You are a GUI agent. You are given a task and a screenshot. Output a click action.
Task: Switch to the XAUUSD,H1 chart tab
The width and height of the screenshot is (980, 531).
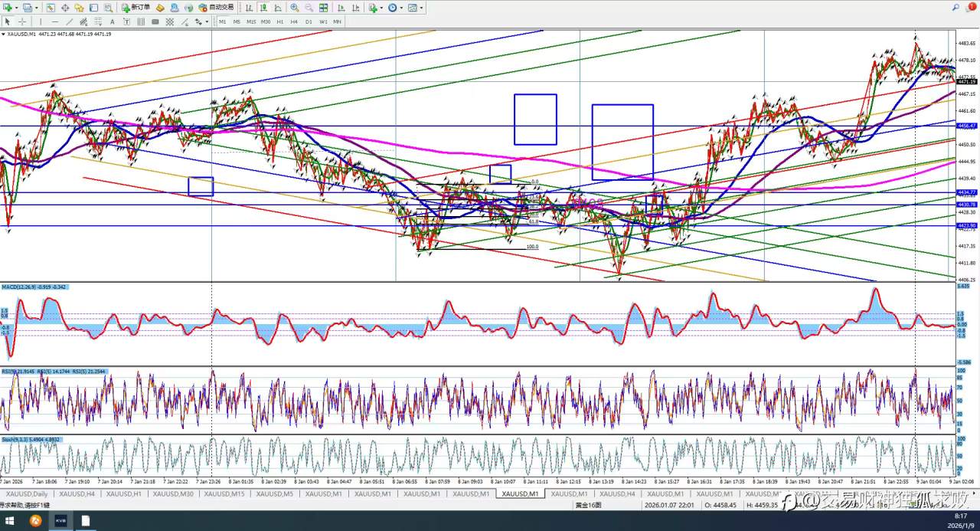[122, 494]
